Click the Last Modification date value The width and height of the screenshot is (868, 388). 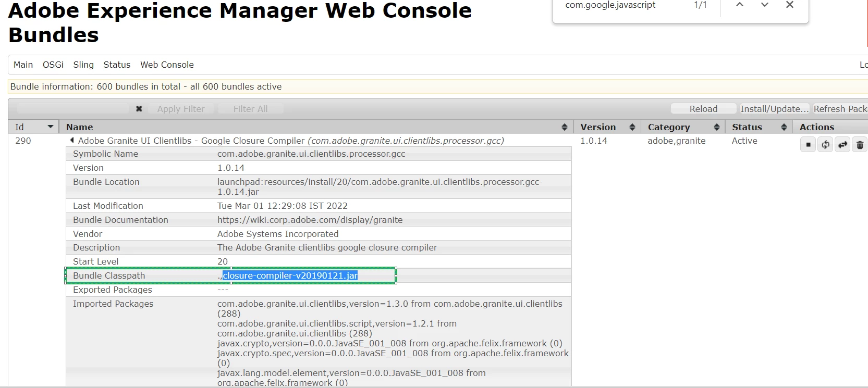[282, 206]
